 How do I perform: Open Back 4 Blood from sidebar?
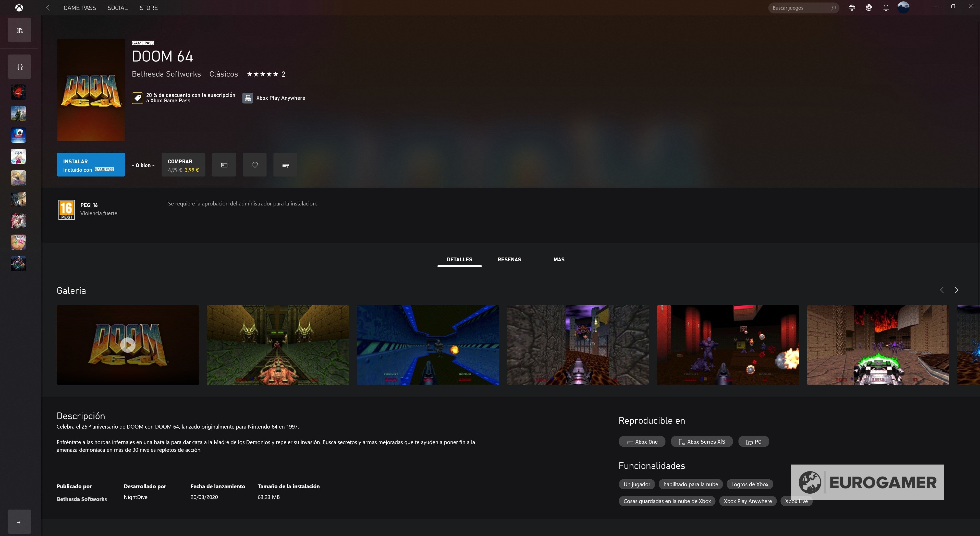point(18,92)
